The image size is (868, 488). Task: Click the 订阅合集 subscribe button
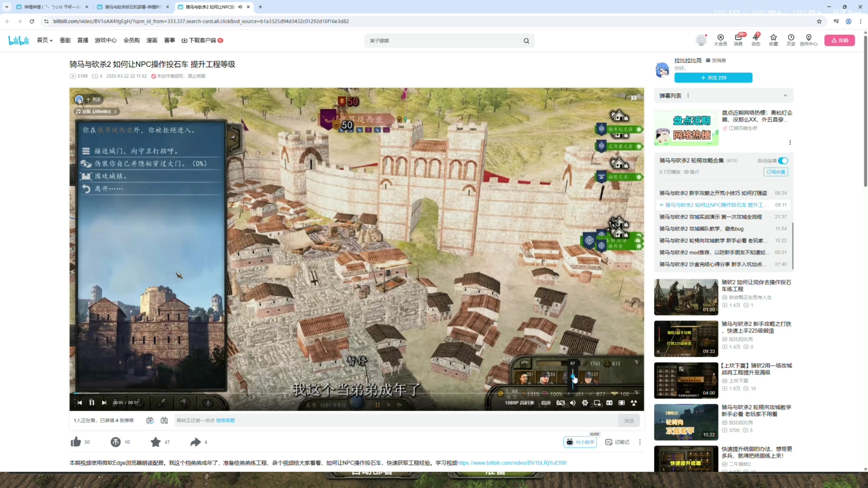click(x=776, y=172)
